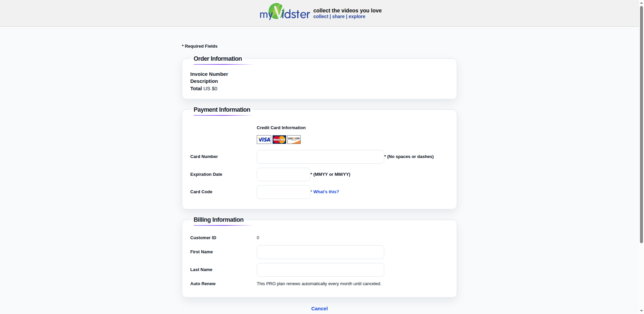This screenshot has width=644, height=314.
Task: Click the "Card Number" label
Action: (x=204, y=157)
